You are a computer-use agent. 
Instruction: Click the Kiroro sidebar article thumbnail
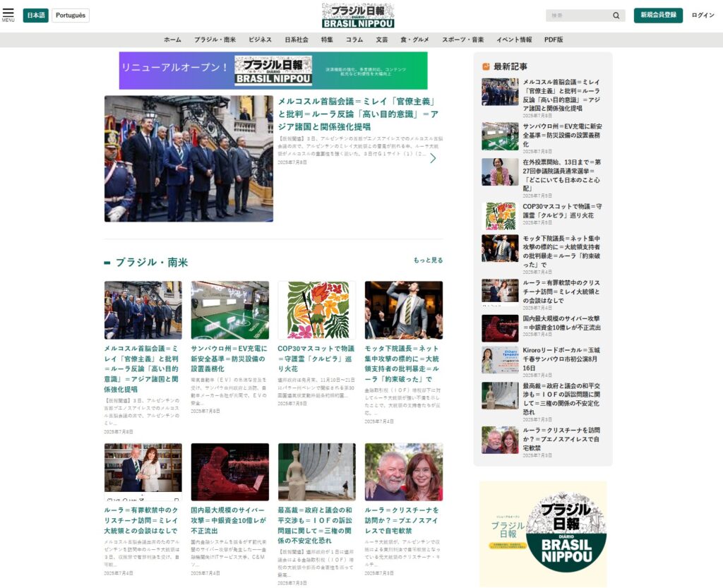pyautogui.click(x=500, y=360)
